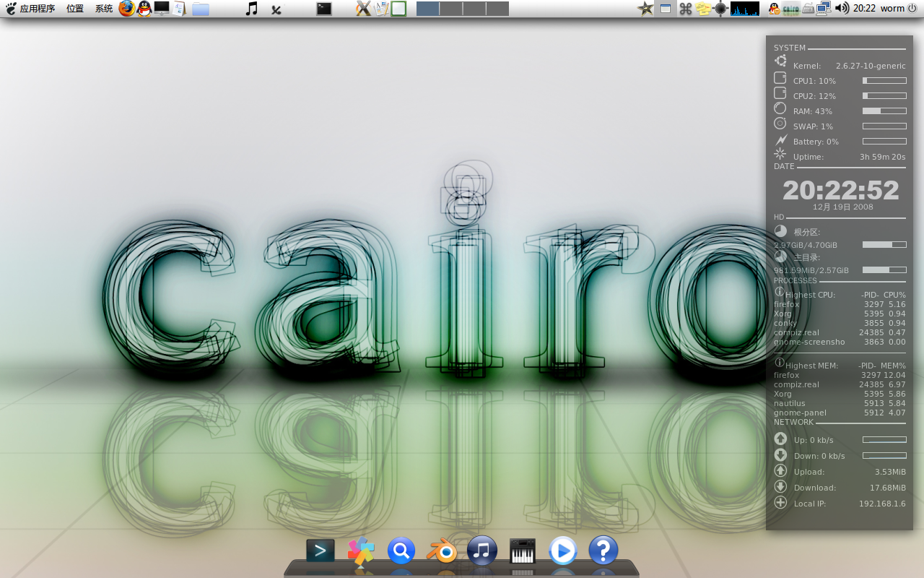Click the kernel version 2.6.27-10-generic text
The height and width of the screenshot is (578, 924).
click(x=871, y=66)
